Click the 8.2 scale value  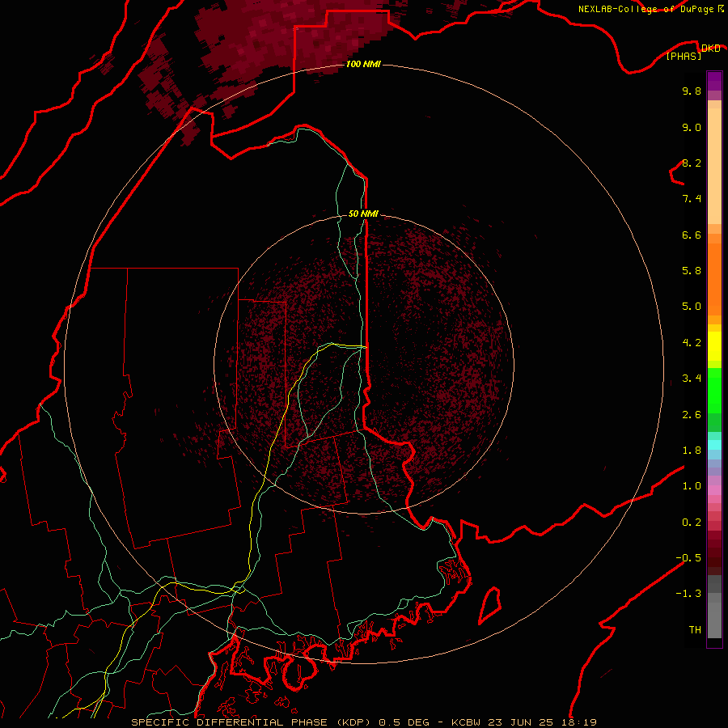click(x=692, y=163)
